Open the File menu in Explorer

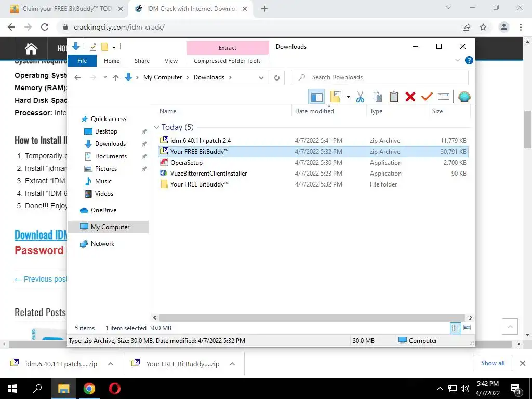tap(82, 61)
